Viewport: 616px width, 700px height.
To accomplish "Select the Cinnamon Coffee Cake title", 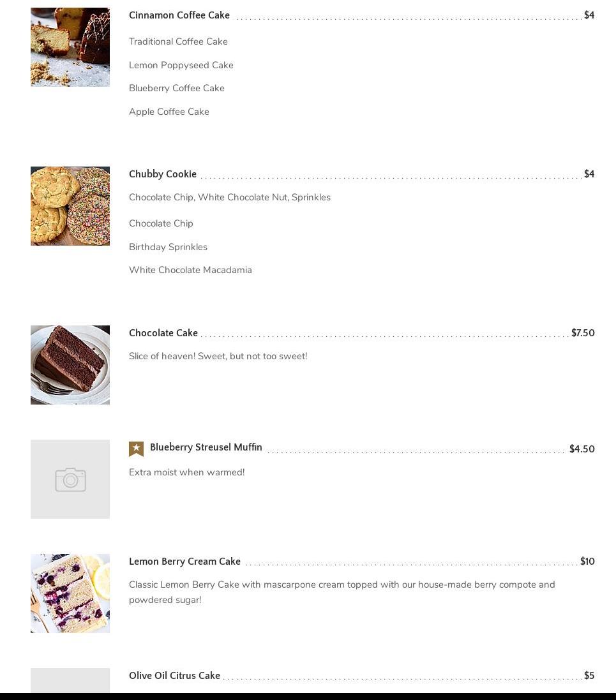I will click(179, 15).
